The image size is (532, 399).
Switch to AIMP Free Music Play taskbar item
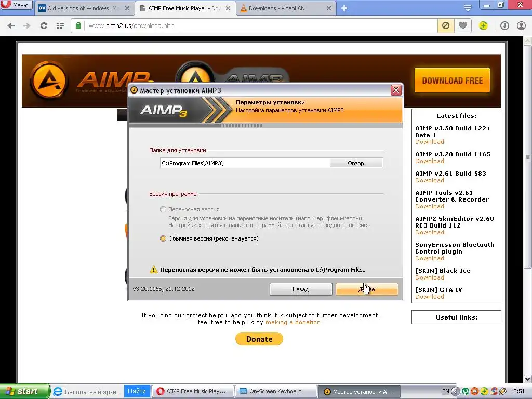point(193,392)
